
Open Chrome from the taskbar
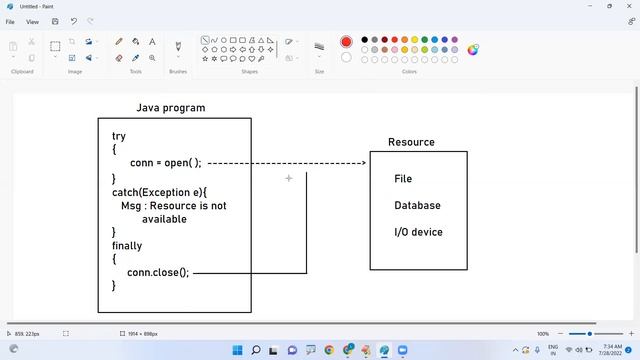click(x=329, y=350)
